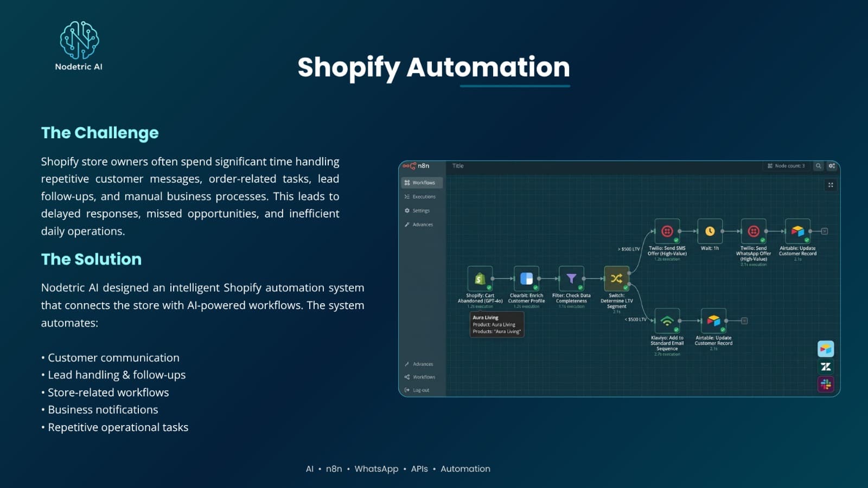Open the search magnifier in n8n's top bar
Screen dimensions: 868x488
point(819,166)
